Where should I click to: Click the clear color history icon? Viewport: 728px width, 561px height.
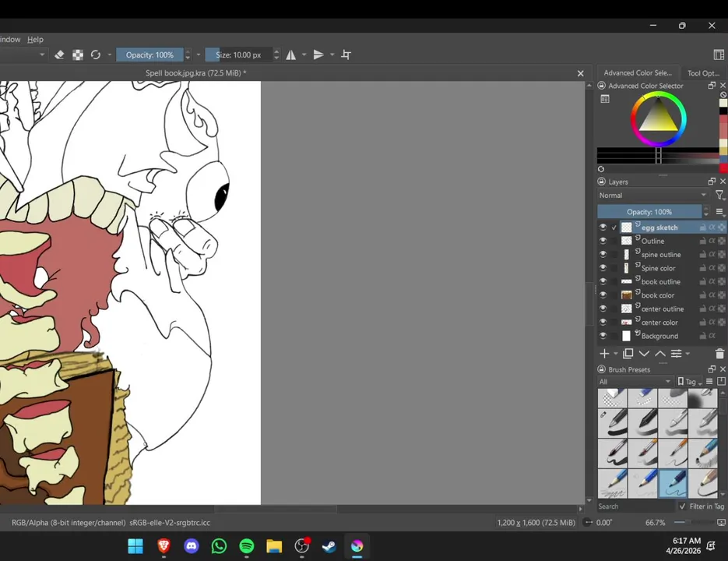[723, 95]
